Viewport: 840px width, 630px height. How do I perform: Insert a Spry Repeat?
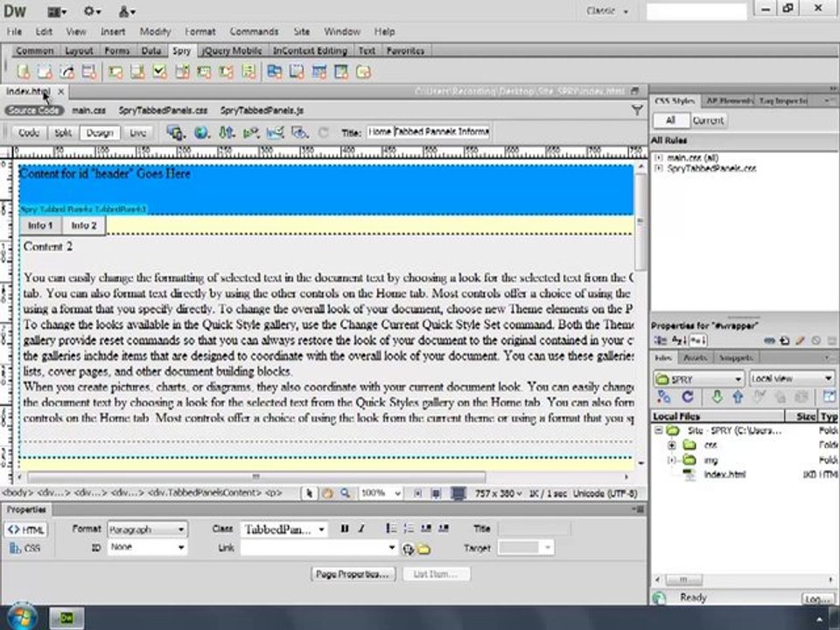point(67,72)
